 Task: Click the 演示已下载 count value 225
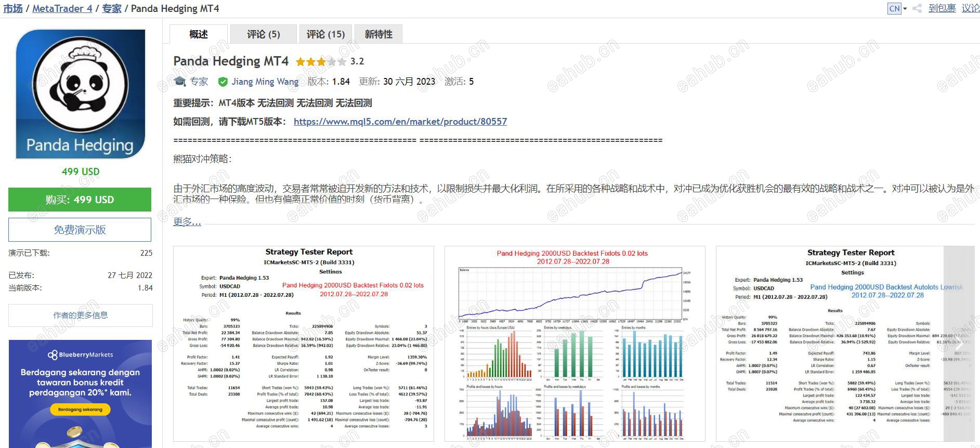tap(147, 253)
